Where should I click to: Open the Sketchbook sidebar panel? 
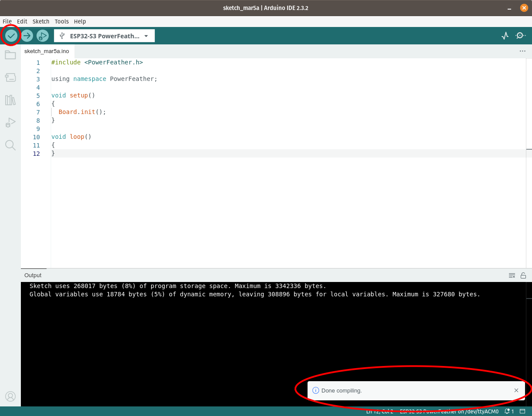pyautogui.click(x=10, y=55)
